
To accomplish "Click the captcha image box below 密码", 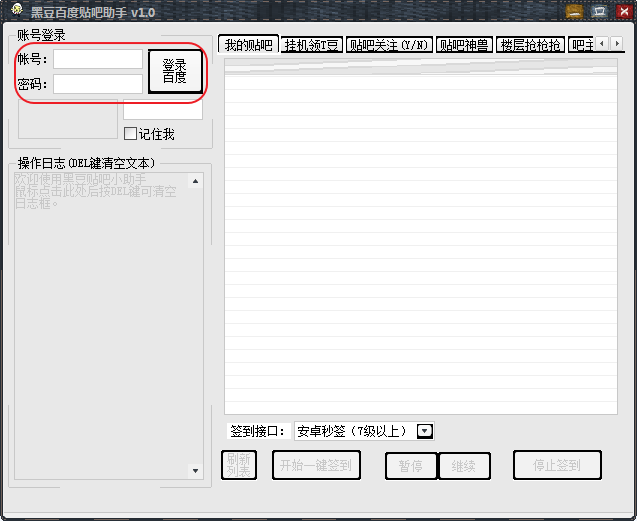I will 68,119.
